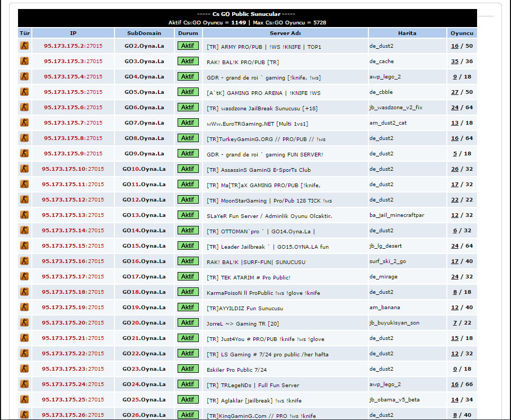Click the CS:GO icon in the KarmaPoisoN row
Screen dimensions: 511x420
[24, 292]
